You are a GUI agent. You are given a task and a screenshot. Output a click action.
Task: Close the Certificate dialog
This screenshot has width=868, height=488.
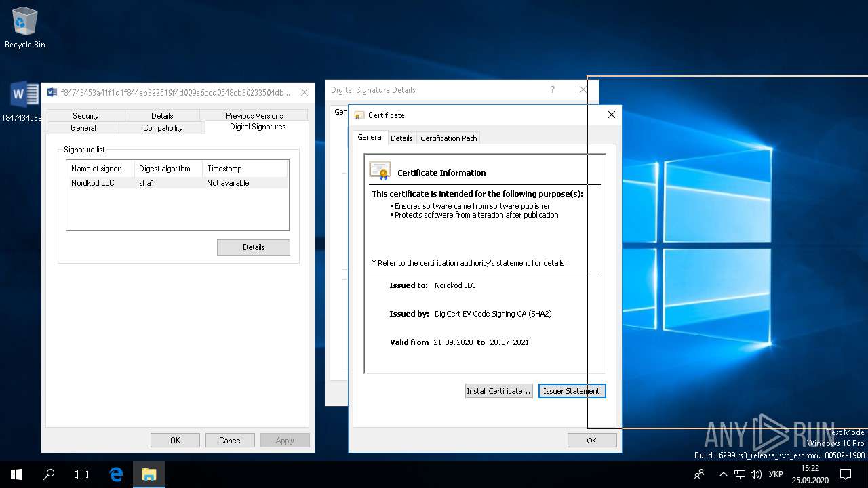pos(611,115)
